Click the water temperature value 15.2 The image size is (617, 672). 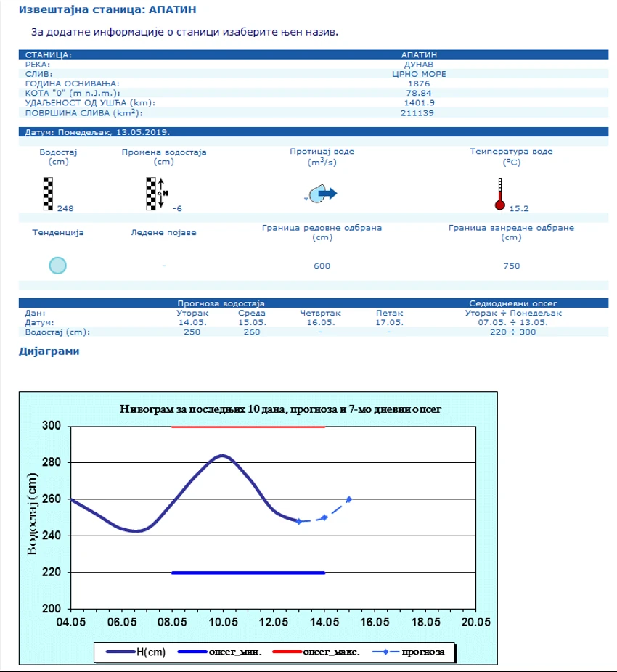519,208
